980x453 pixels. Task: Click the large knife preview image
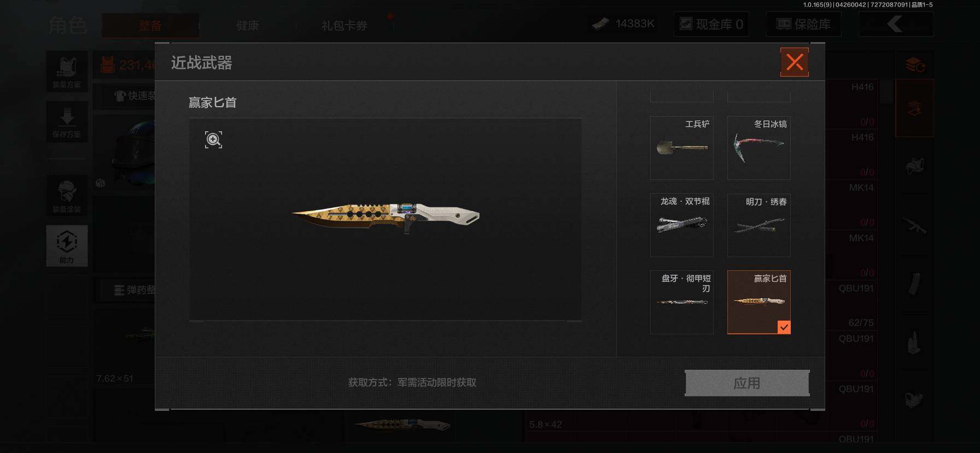(386, 217)
